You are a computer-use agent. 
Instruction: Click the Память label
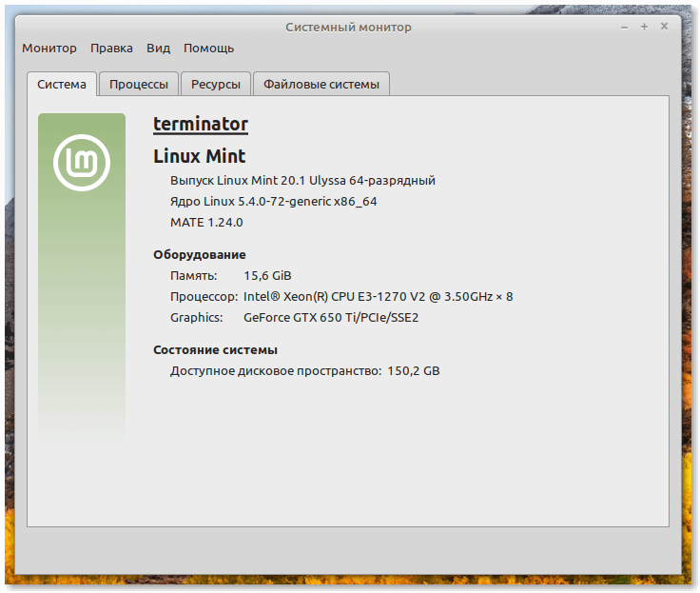tap(193, 276)
